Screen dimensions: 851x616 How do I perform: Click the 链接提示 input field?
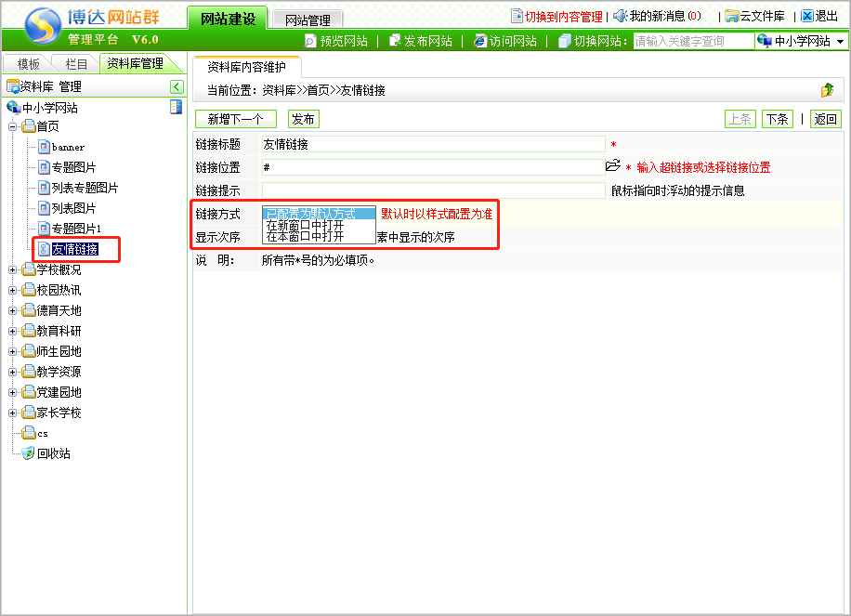click(433, 190)
